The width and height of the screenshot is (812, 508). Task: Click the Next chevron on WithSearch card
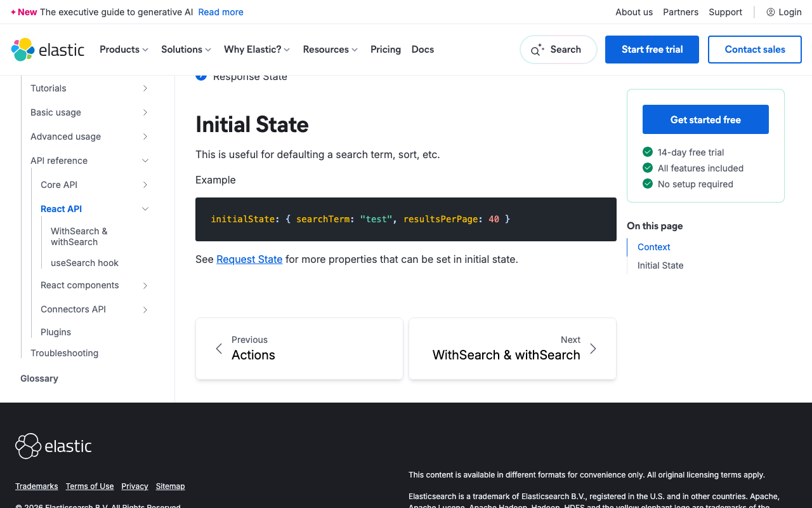point(593,349)
